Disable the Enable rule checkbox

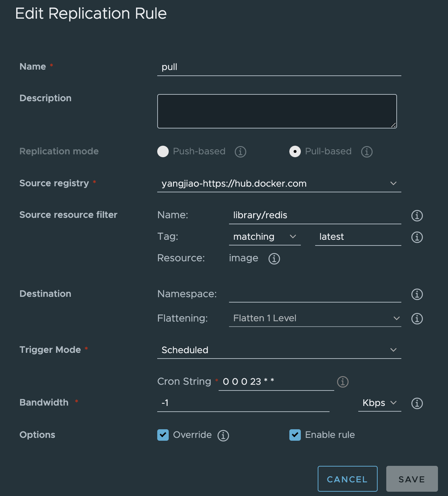pos(295,435)
